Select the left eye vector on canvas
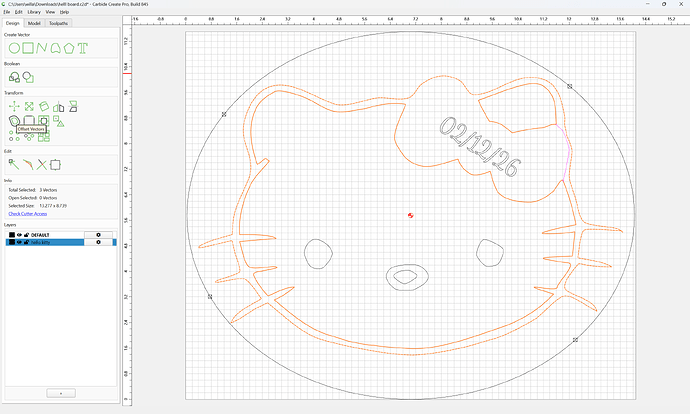Screen dimensions: 690x414 pyautogui.click(x=318, y=254)
